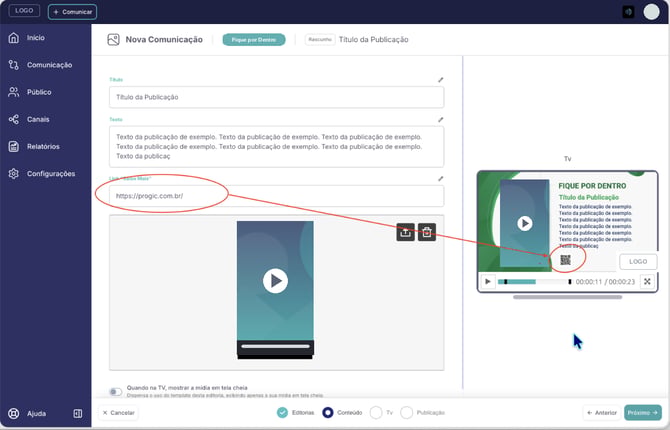Click the delete media trash icon
This screenshot has width=670, height=430.
(427, 233)
